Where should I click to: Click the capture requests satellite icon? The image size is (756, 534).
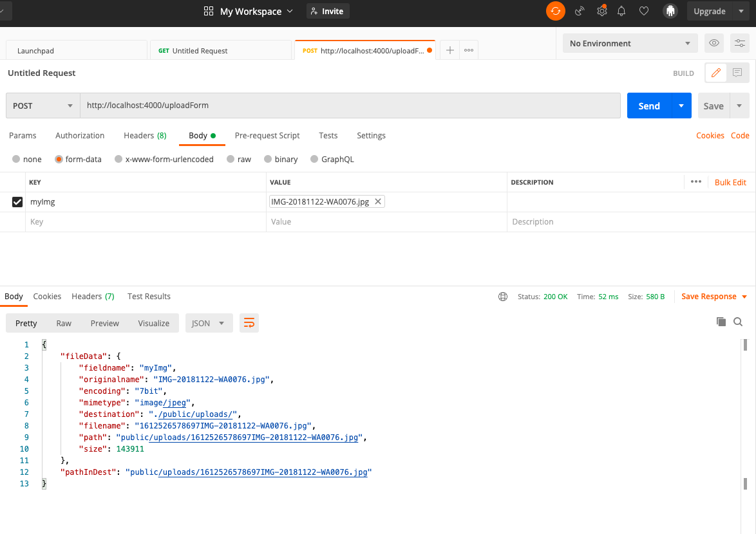click(579, 11)
